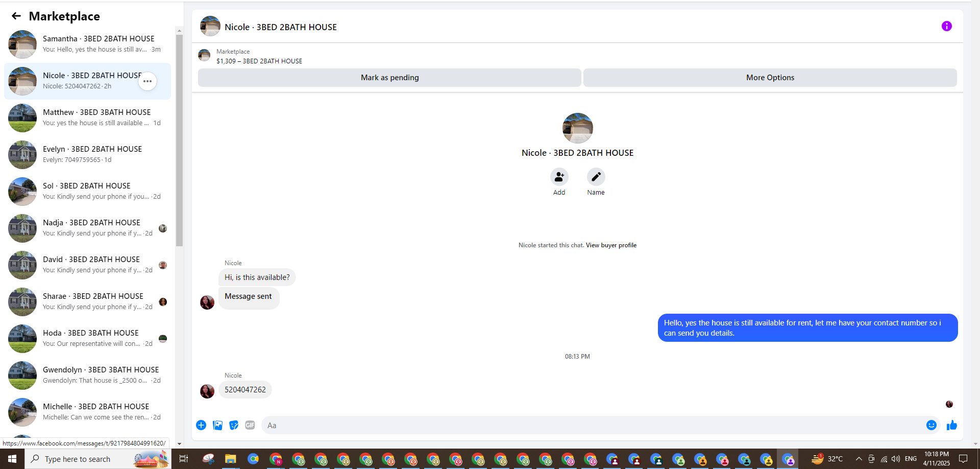Open Nadja's 3BED 2BATH HOUSE conversation
The height and width of the screenshot is (469, 980).
(x=88, y=228)
